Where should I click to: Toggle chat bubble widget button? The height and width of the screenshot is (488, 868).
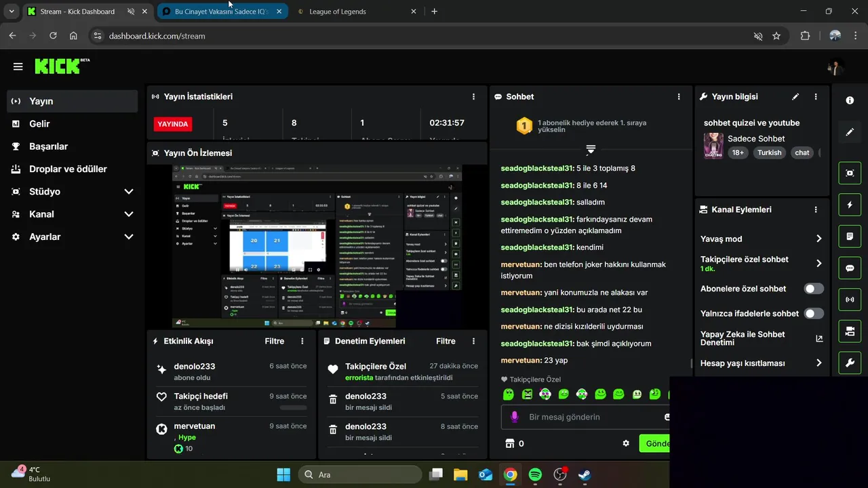pos(850,268)
